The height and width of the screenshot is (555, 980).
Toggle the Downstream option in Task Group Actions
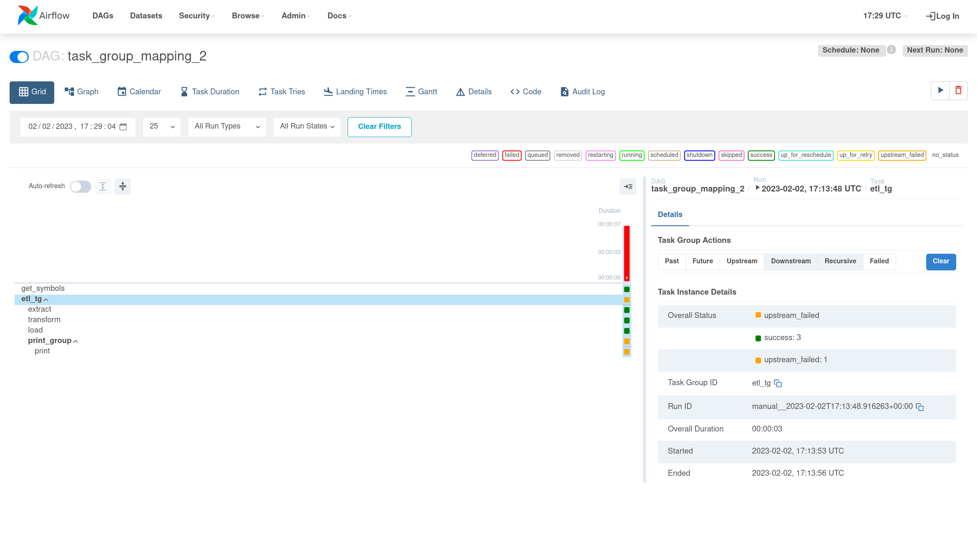coord(791,261)
